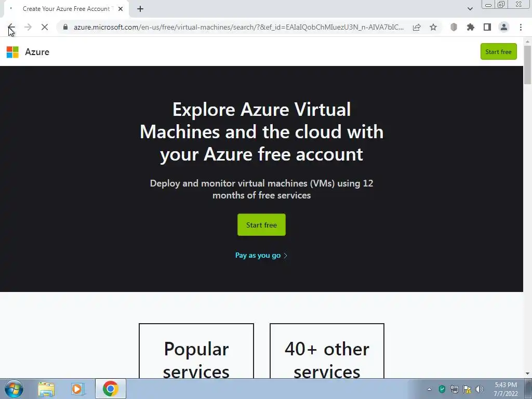
Task: Click the hero heading Explore Azure Virtual Machines
Action: pos(261,132)
